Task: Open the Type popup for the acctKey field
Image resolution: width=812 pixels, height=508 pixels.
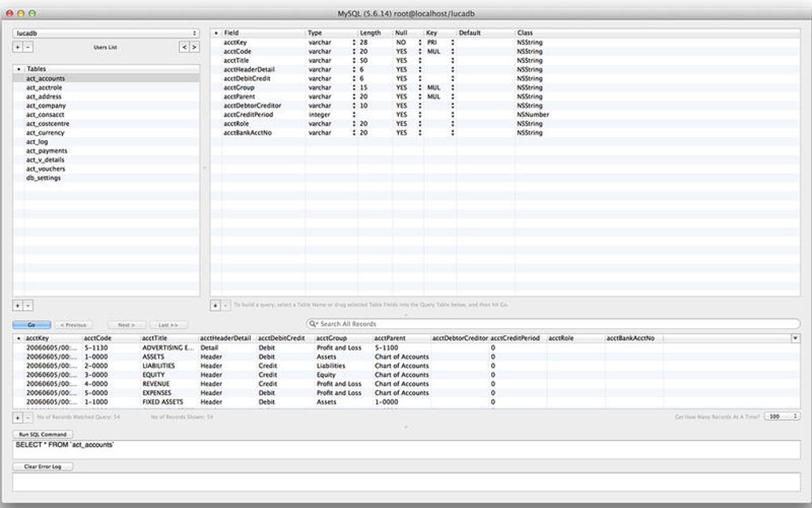Action: 354,42
